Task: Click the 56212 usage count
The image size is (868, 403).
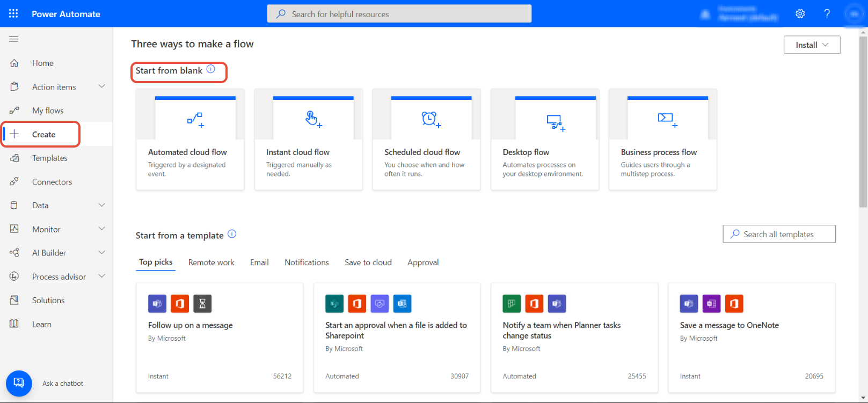Action: coord(282,376)
